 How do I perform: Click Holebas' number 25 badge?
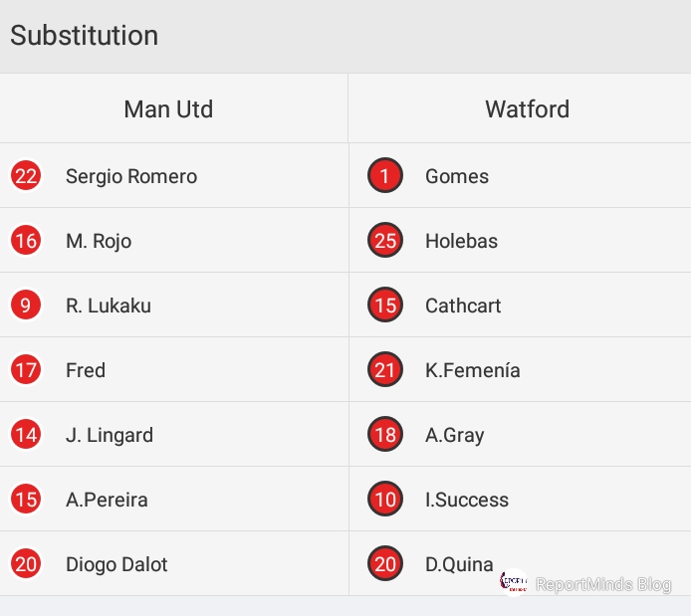click(x=385, y=240)
